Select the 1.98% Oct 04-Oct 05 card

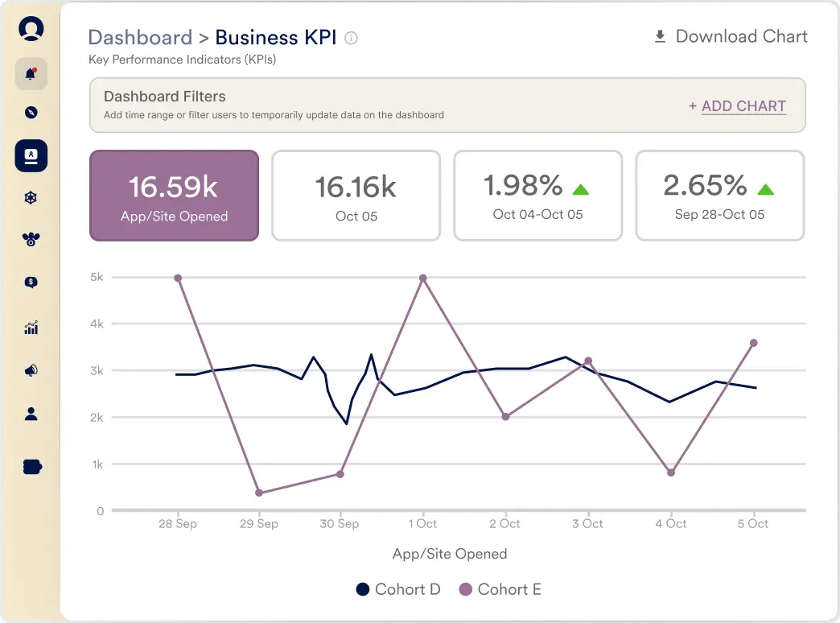537,196
